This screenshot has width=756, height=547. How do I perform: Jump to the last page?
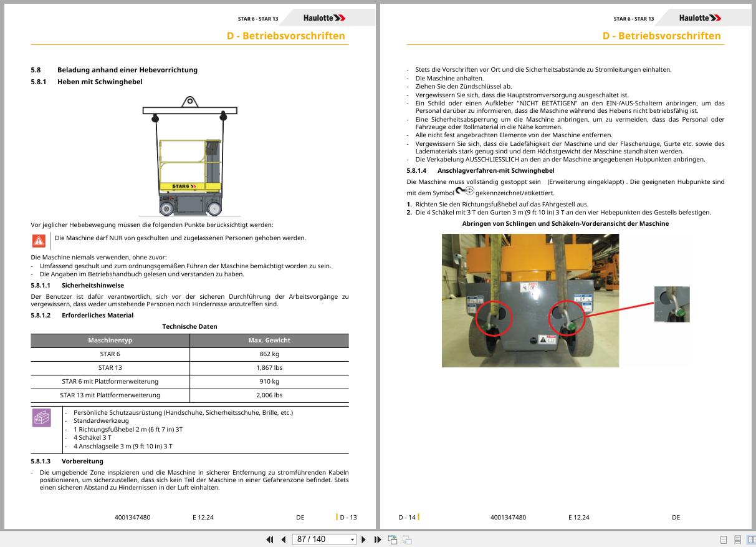(x=378, y=540)
